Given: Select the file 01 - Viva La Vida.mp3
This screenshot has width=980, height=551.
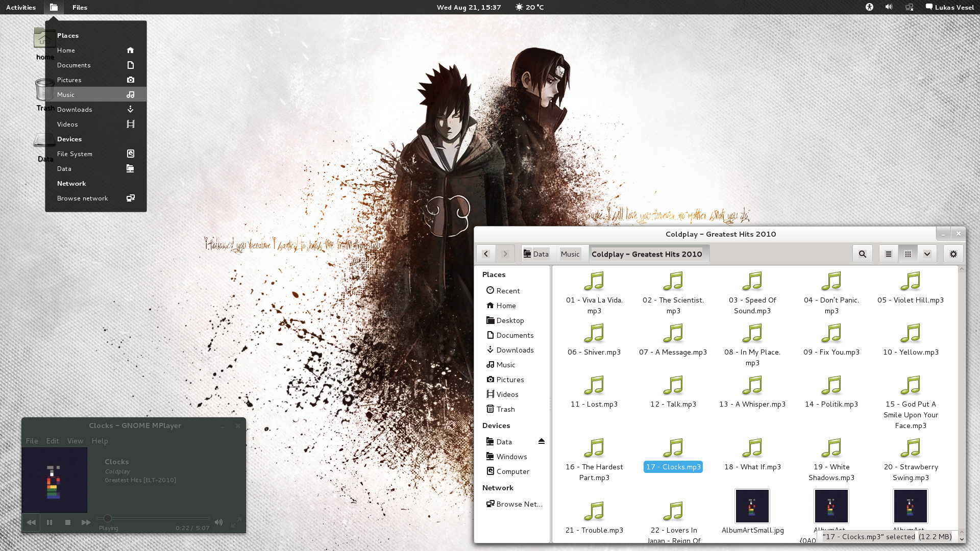Looking at the screenshot, I should tap(594, 293).
